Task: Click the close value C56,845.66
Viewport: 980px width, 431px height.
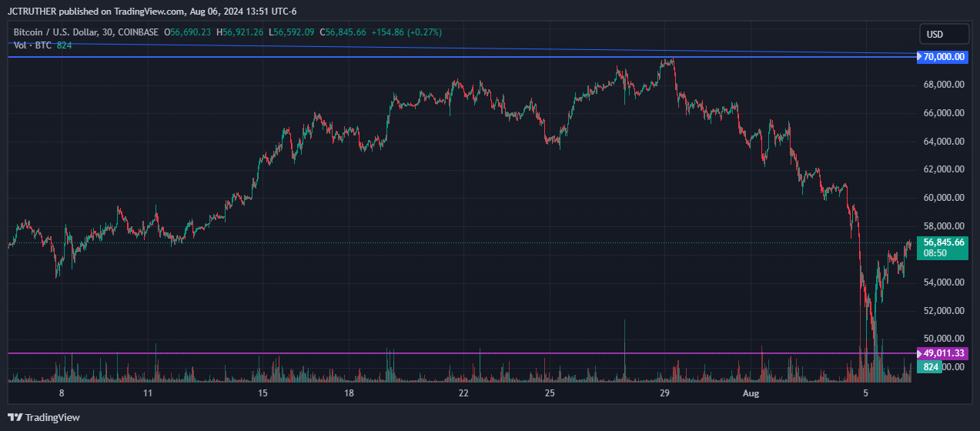Action: pyautogui.click(x=342, y=32)
